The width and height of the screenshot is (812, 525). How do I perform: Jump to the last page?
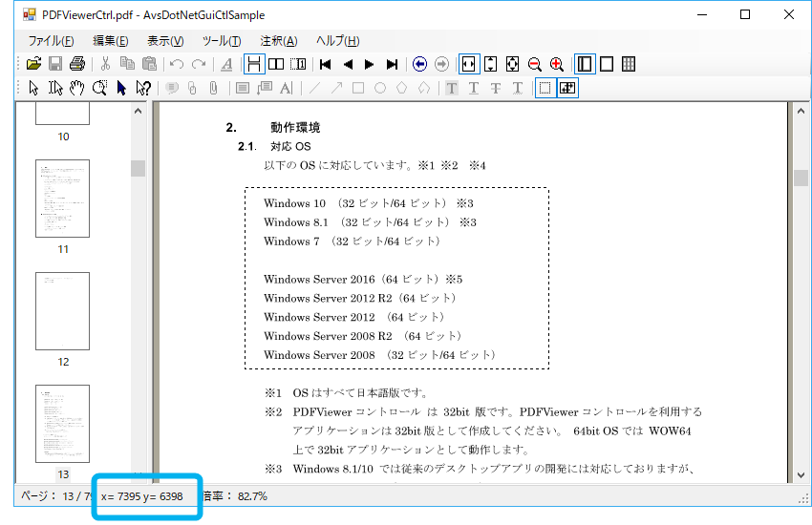tap(392, 64)
